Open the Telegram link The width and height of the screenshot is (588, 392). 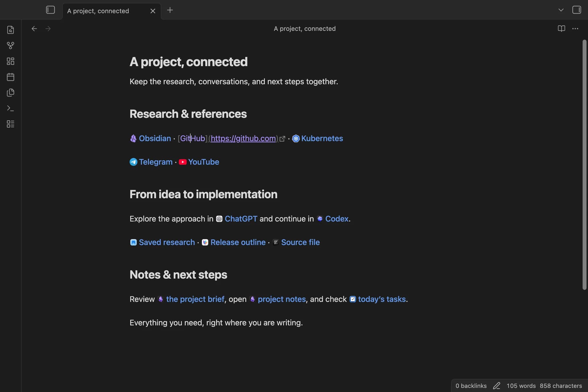(x=156, y=162)
